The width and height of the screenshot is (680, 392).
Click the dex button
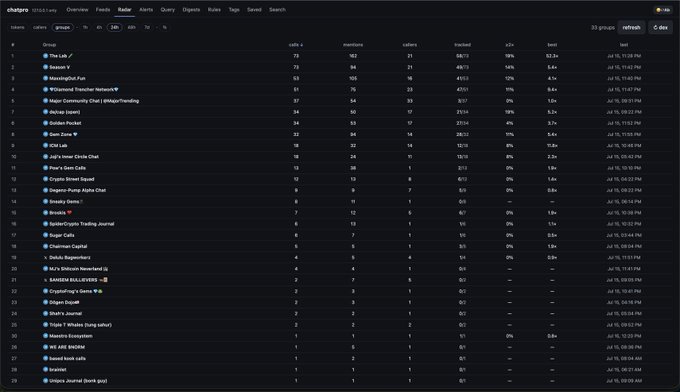[660, 27]
